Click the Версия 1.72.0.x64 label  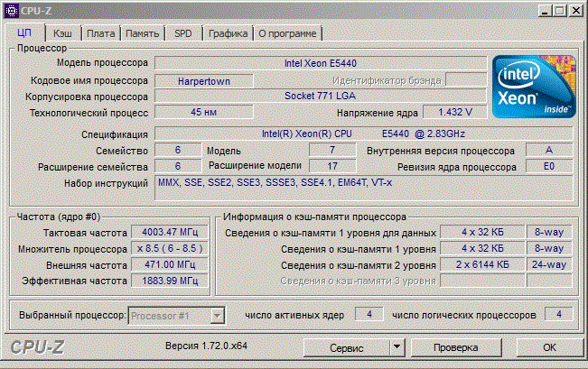tap(206, 346)
